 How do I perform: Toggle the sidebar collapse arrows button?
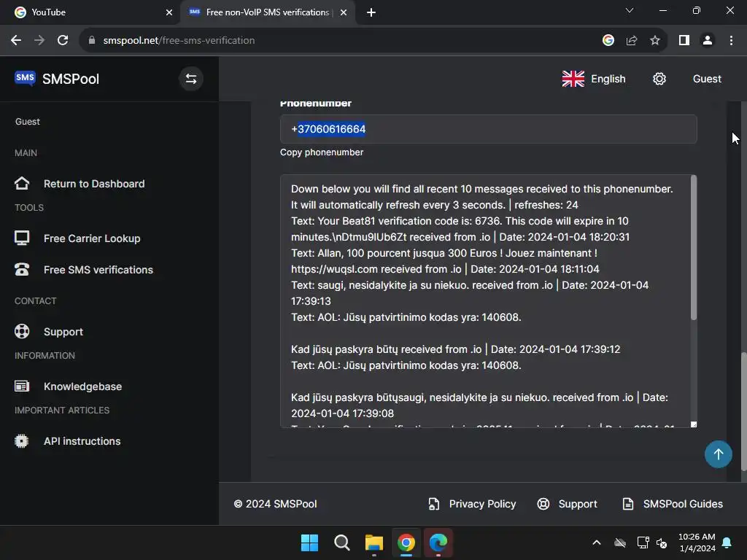[191, 79]
